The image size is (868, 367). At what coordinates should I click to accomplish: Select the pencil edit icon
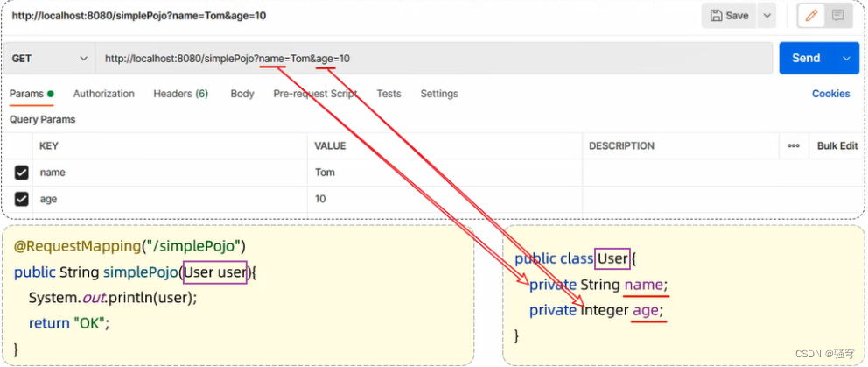pyautogui.click(x=811, y=16)
